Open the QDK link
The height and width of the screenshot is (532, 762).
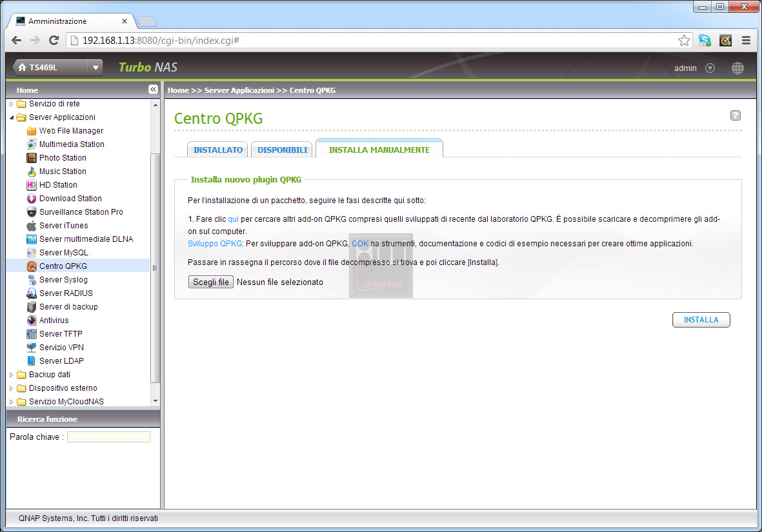(x=360, y=244)
